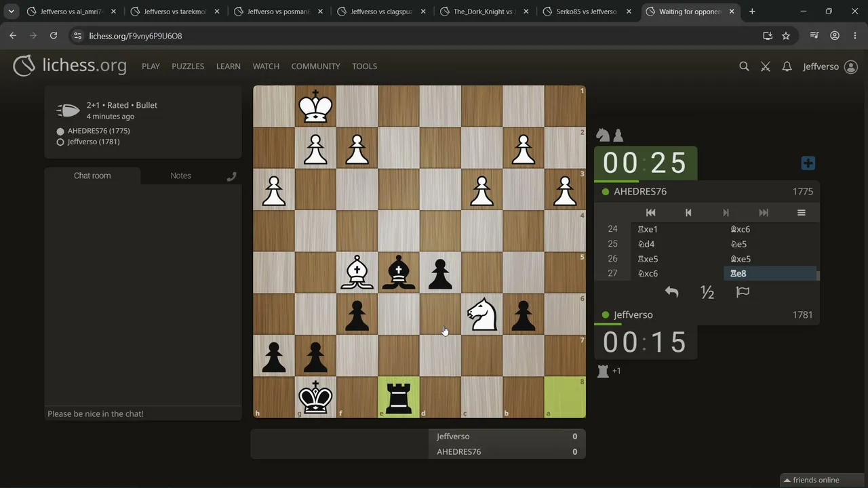Screen dimensions: 868x488
Task: Click the white pawn on b2
Action: click(x=524, y=148)
